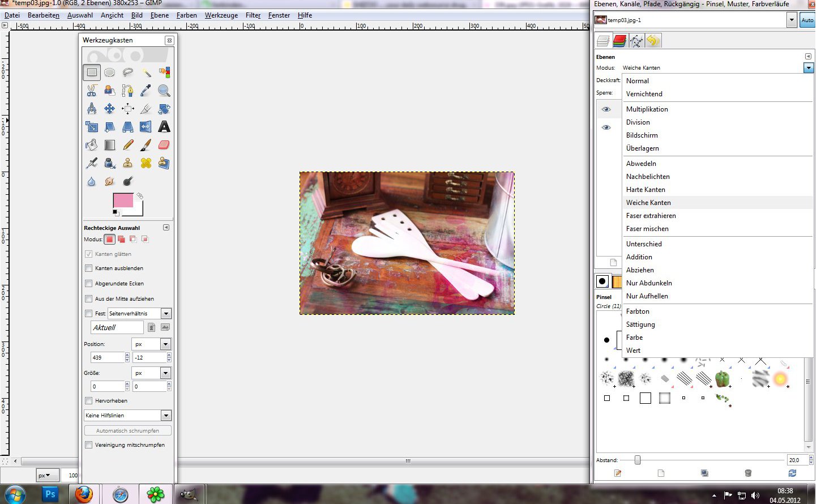Screen dimensions: 821x504
Task: Toggle top layer visibility eye icon
Action: point(606,109)
